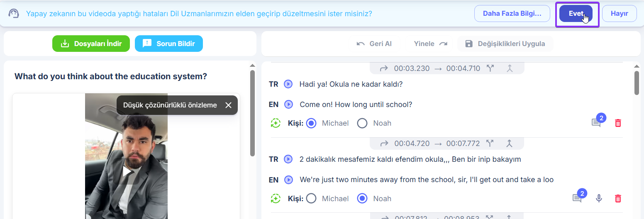Image resolution: width=644 pixels, height=219 pixels.
Task: Click microphone icon on the two-minutes segment
Action: (x=598, y=199)
